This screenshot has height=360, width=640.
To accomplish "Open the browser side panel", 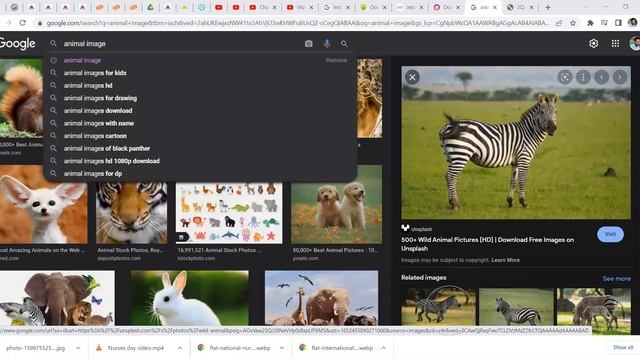I will click(618, 23).
